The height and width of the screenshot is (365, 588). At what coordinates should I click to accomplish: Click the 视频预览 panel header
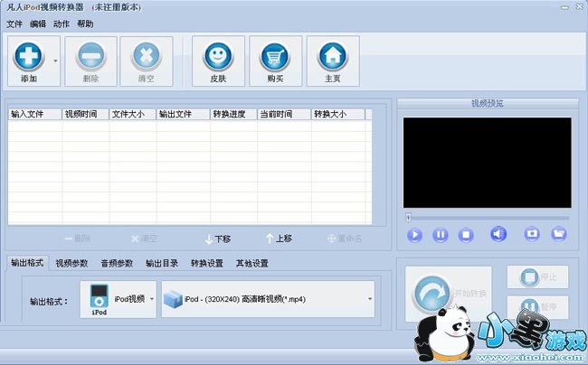488,103
